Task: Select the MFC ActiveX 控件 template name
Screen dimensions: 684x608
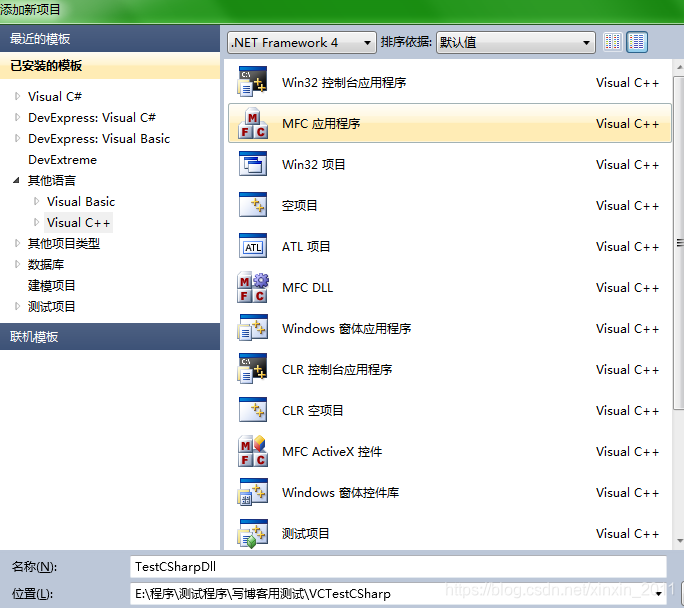Action: pyautogui.click(x=332, y=451)
